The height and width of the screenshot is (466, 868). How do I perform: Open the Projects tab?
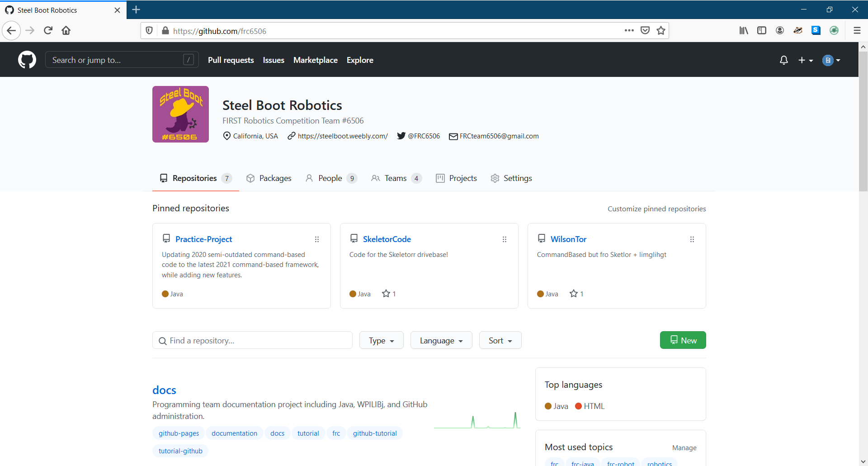pyautogui.click(x=456, y=178)
